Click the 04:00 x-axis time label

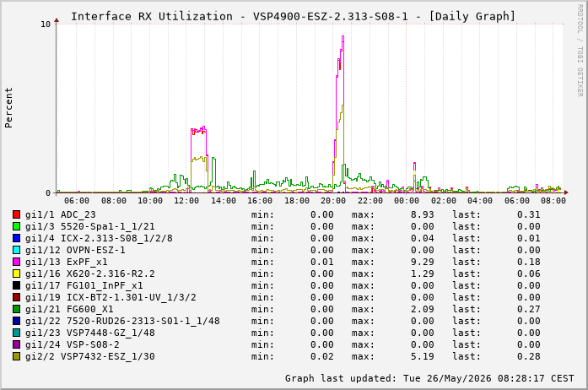(x=480, y=201)
